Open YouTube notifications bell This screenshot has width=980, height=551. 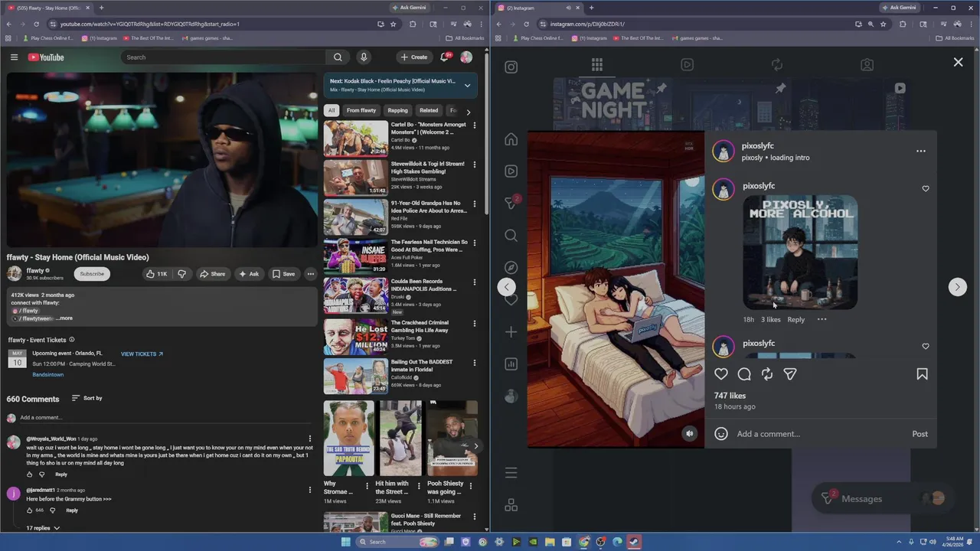445,57
